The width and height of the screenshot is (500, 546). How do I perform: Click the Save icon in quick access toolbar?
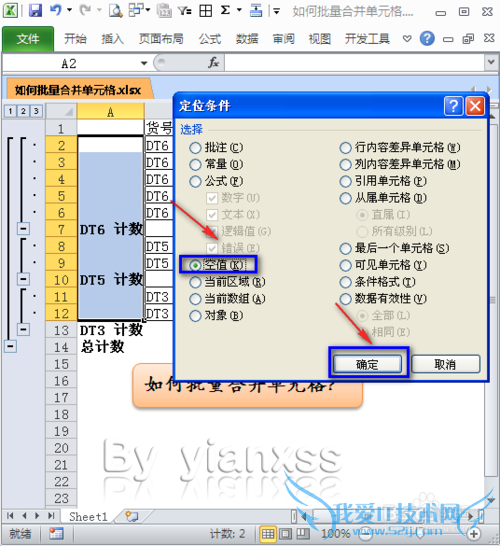click(x=35, y=10)
